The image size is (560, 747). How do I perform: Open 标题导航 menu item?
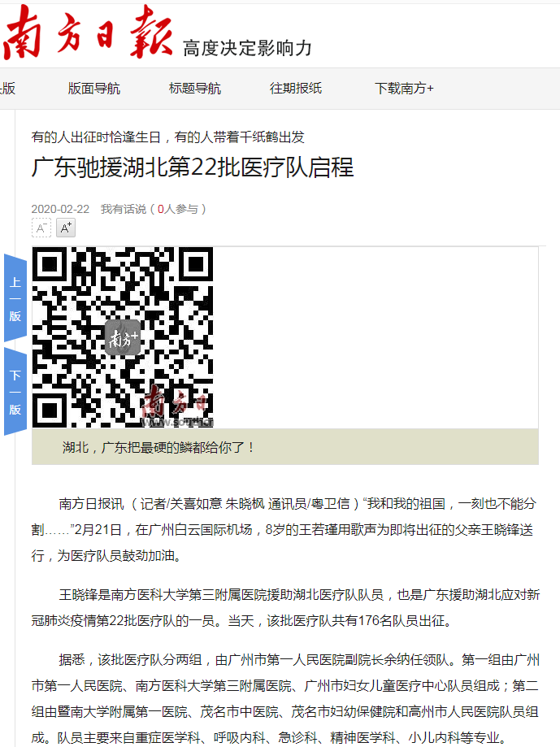point(195,89)
